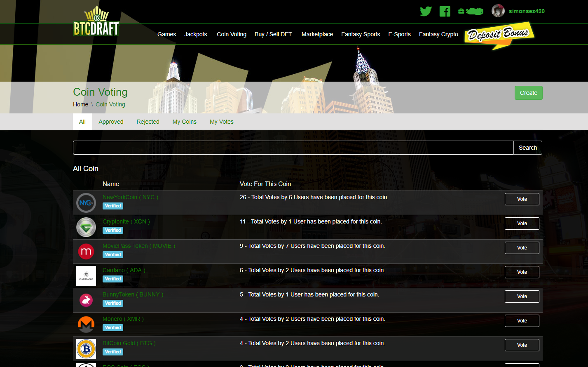This screenshot has width=588, height=367.
Task: Click the BTCDraft logo
Action: coord(96,21)
